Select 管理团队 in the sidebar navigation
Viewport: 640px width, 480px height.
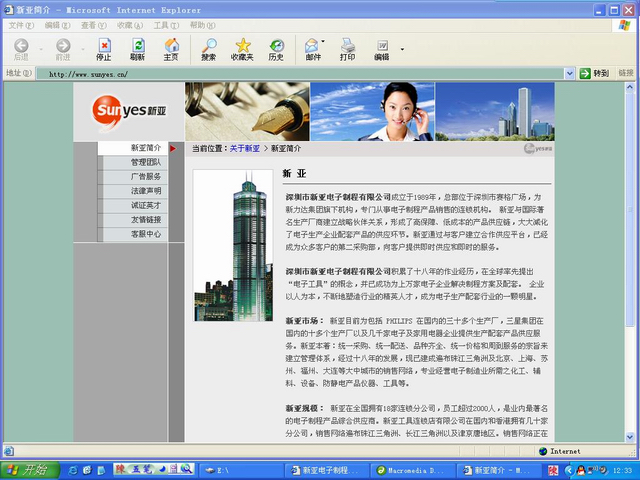[145, 162]
